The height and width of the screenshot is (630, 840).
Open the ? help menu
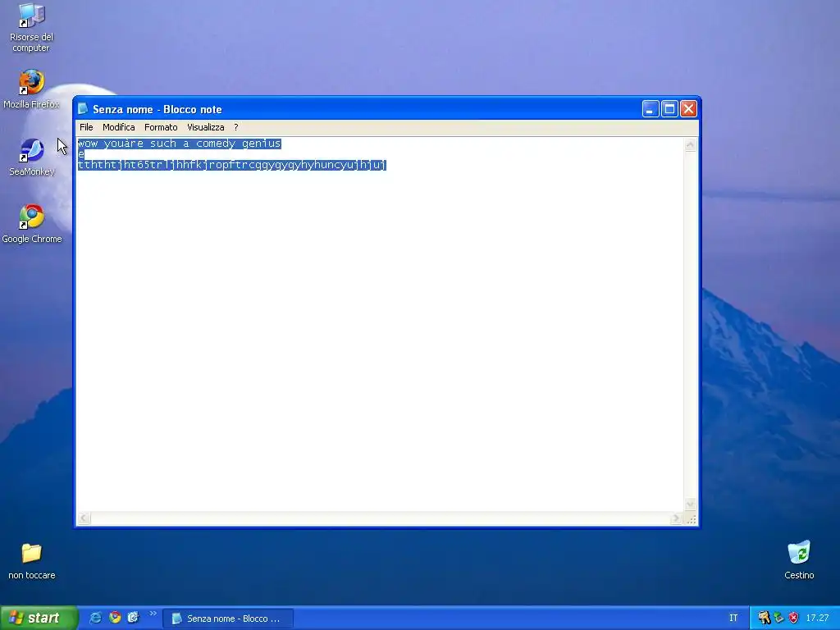[235, 127]
